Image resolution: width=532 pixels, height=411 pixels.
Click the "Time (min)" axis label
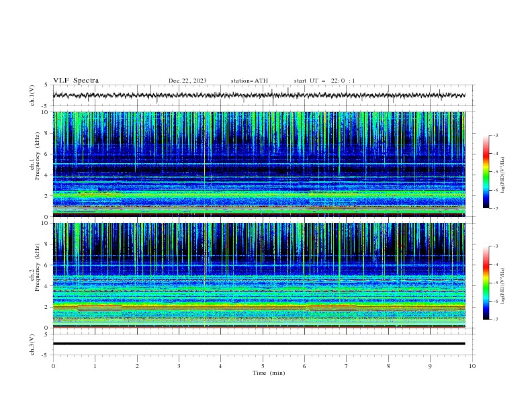click(x=269, y=373)
